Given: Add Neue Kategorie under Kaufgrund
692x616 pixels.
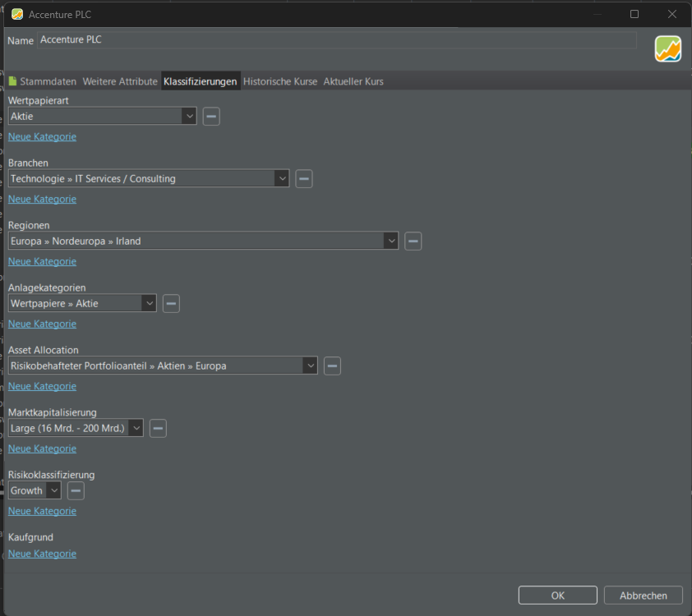Looking at the screenshot, I should pyautogui.click(x=42, y=554).
